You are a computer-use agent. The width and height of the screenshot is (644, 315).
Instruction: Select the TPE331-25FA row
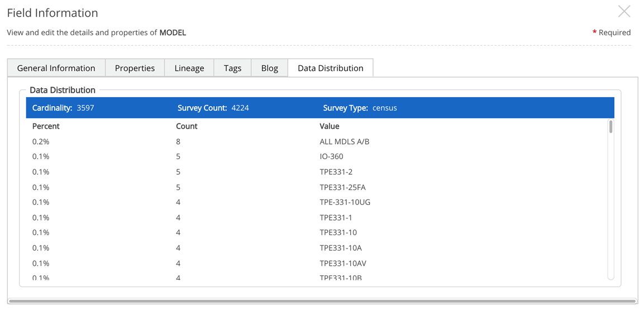342,187
